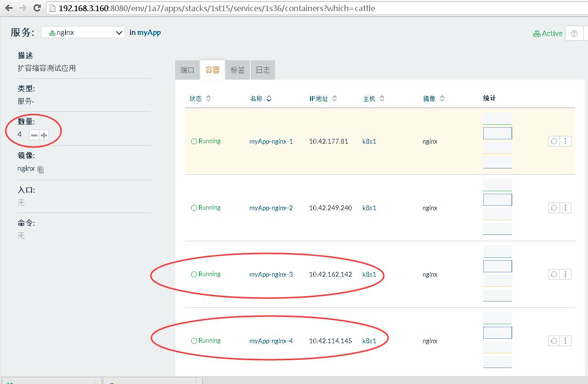Click the green Active service status
This screenshot has height=384, width=588.
click(x=548, y=33)
